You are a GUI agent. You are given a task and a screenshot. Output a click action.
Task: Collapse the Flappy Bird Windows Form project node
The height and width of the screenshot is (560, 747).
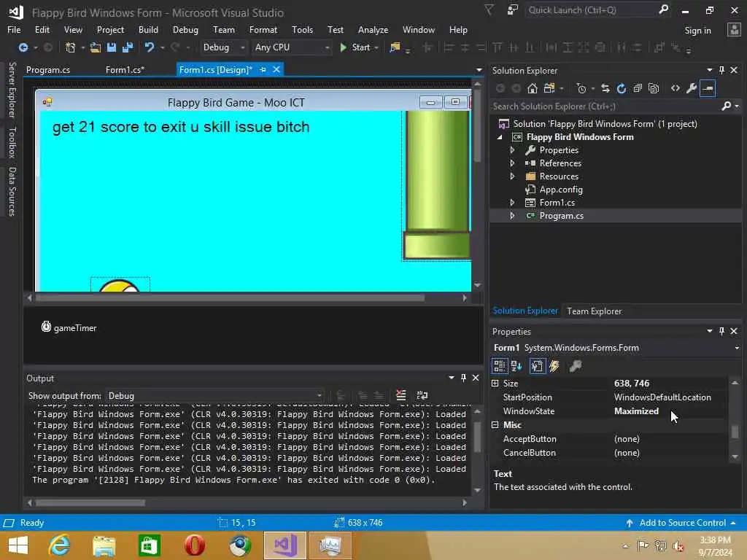[500, 137]
